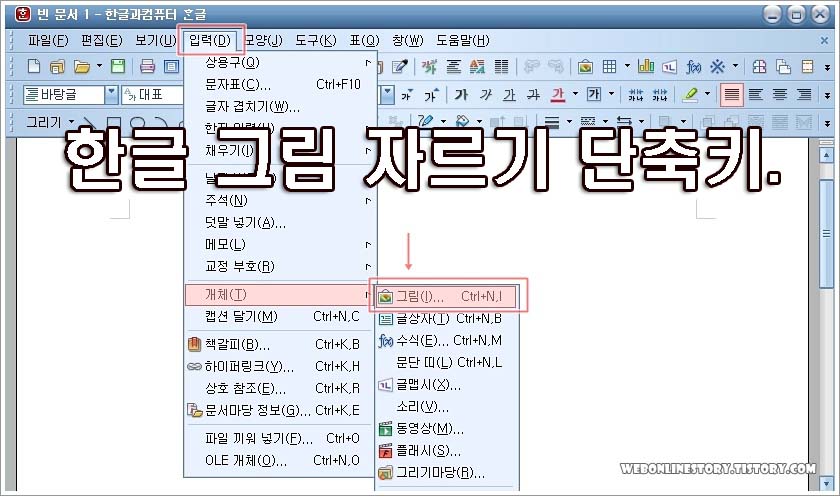
Task: Open print preview icon next to printer
Action: [x=171, y=66]
